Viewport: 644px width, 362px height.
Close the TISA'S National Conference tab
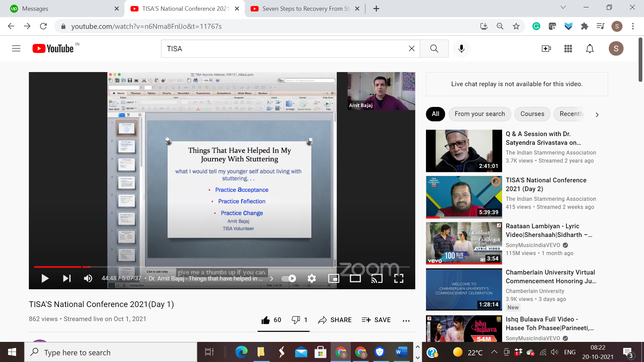click(237, 9)
